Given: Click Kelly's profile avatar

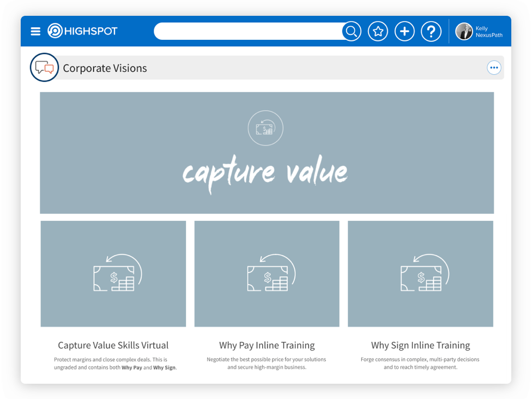Looking at the screenshot, I should point(464,32).
